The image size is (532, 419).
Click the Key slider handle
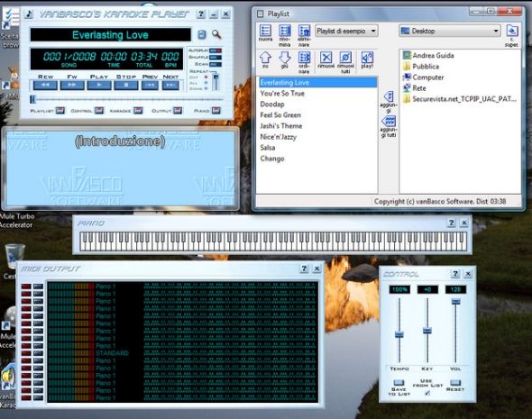click(x=427, y=331)
